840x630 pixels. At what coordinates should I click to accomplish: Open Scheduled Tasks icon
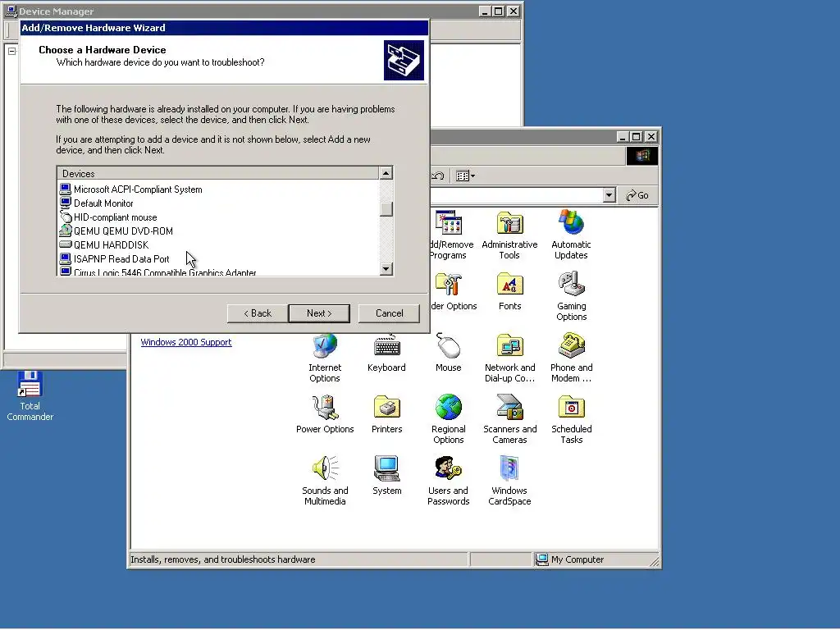572,419
